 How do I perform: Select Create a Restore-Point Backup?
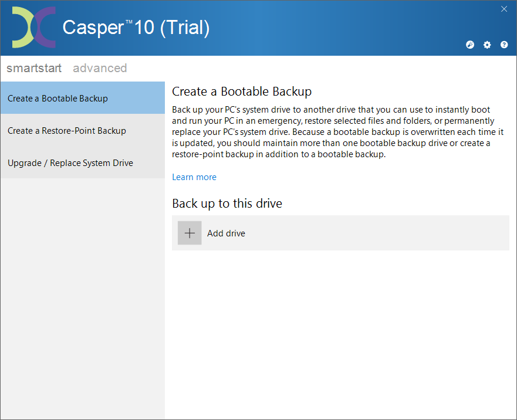83,131
